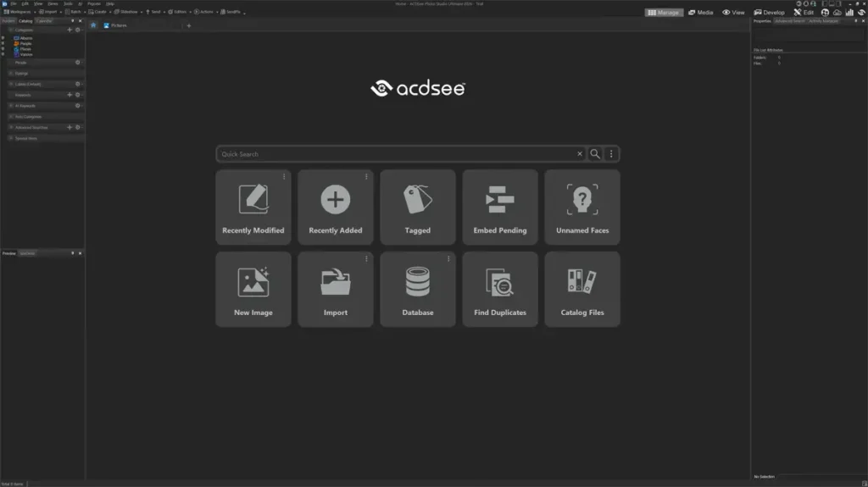Open the Recently Modified tile

[253, 207]
